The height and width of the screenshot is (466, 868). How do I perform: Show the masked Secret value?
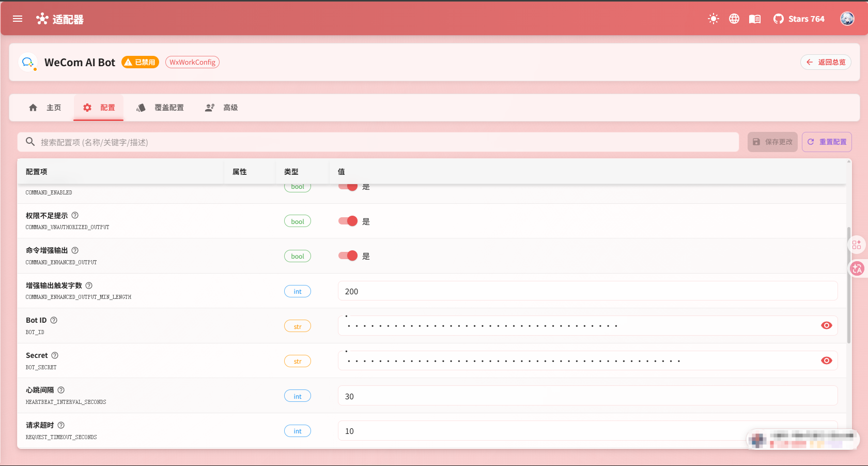point(826,360)
